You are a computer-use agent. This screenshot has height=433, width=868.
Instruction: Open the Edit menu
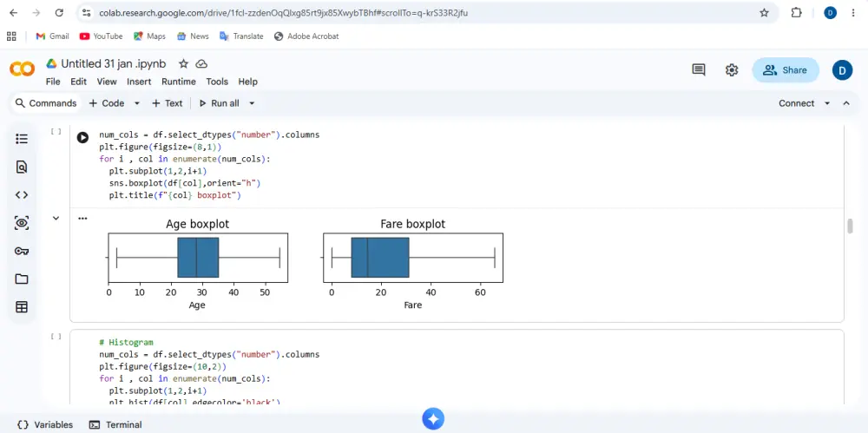coord(78,82)
